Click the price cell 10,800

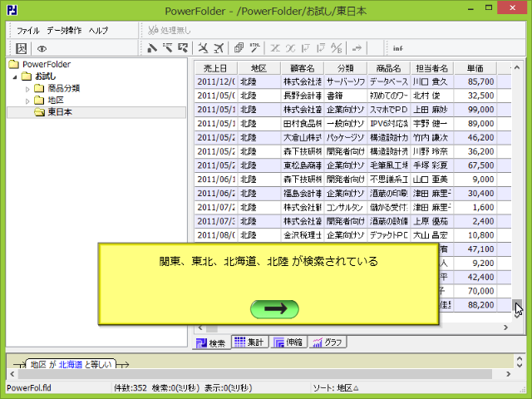pos(475,235)
